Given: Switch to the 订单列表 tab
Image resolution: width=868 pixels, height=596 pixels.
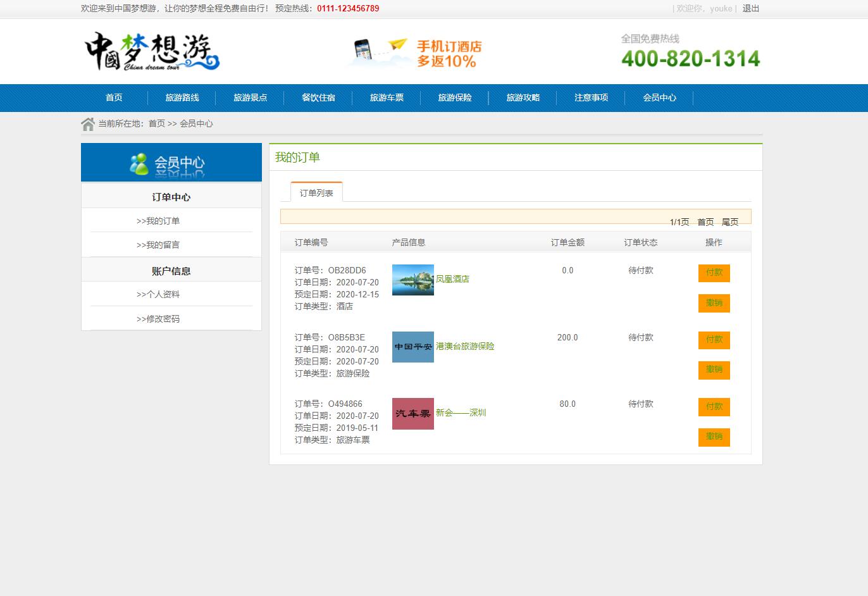Looking at the screenshot, I should click(316, 192).
